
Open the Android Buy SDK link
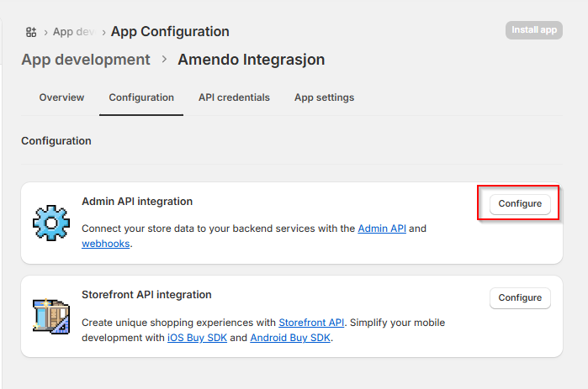(x=290, y=338)
